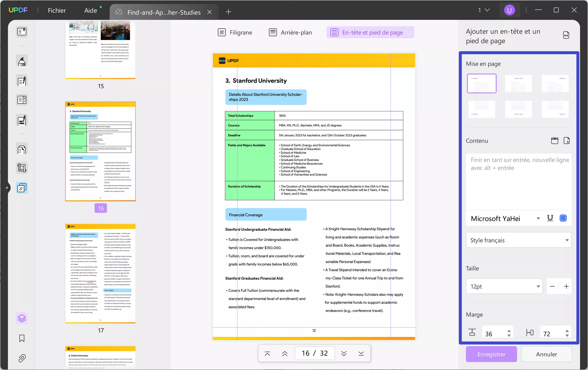
Task: Open the Fichier menu
Action: pyautogui.click(x=57, y=10)
